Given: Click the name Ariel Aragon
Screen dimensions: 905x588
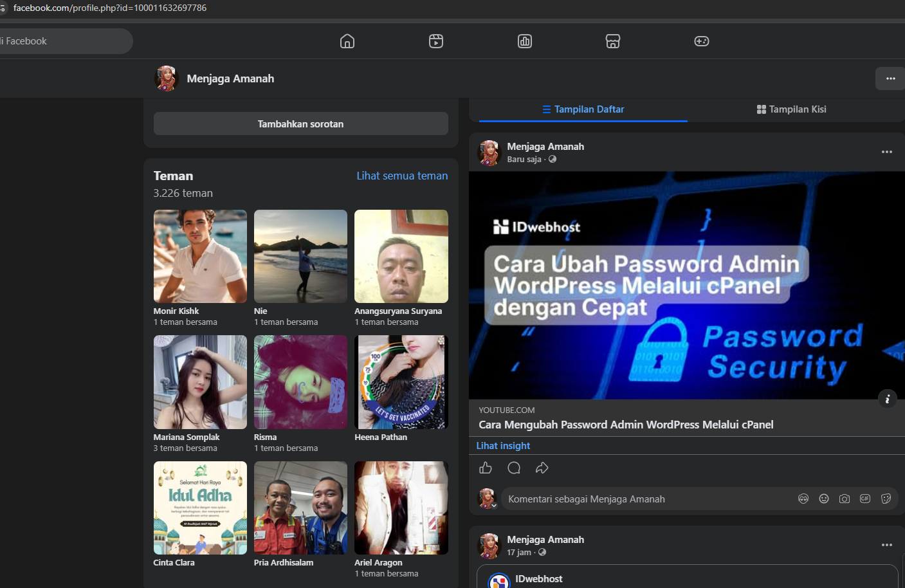Looking at the screenshot, I should point(378,563).
